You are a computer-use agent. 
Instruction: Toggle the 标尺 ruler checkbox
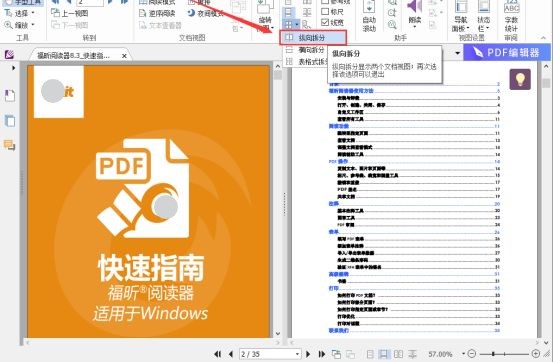tap(332, 12)
